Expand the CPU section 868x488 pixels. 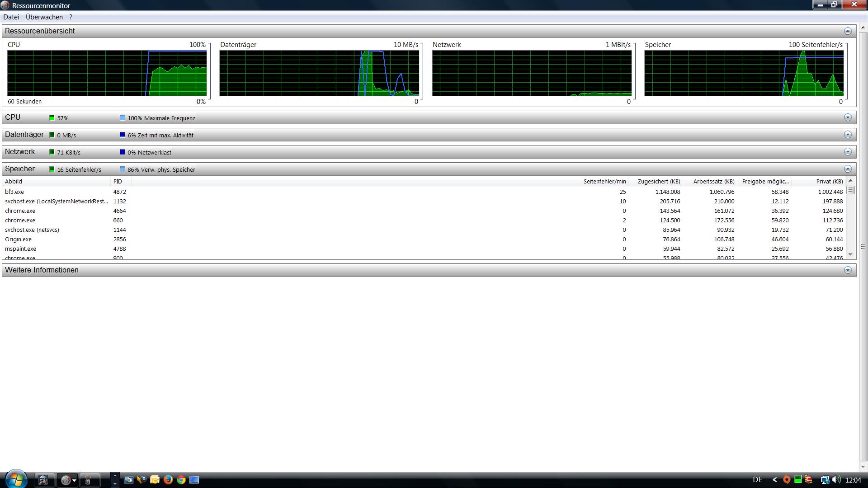[848, 117]
